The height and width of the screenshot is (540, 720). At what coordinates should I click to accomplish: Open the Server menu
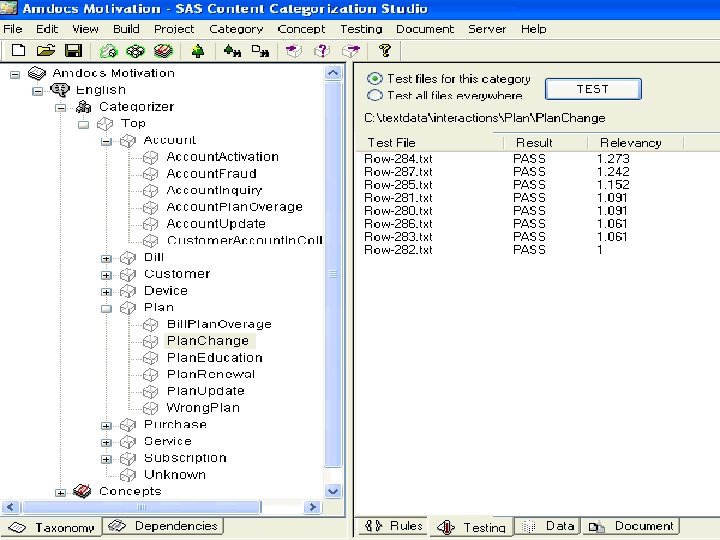coord(487,29)
